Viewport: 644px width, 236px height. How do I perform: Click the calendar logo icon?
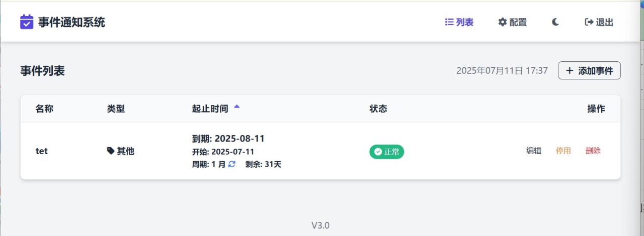(27, 22)
